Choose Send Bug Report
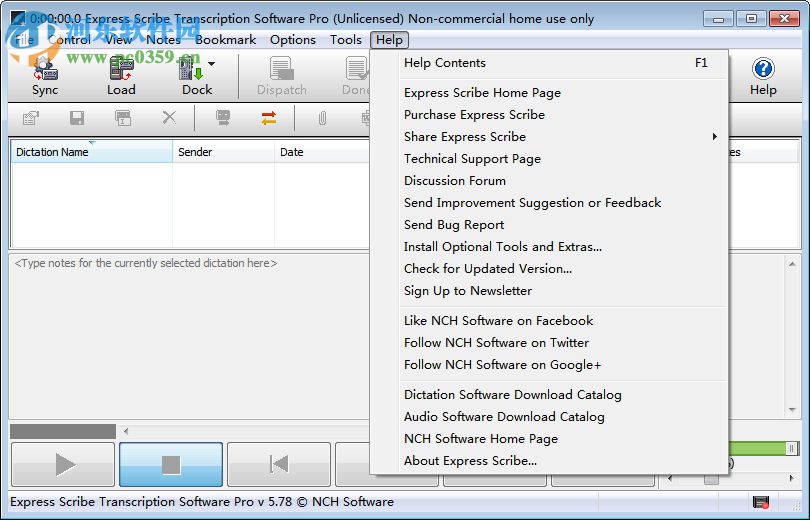The image size is (810, 520). coord(550,225)
